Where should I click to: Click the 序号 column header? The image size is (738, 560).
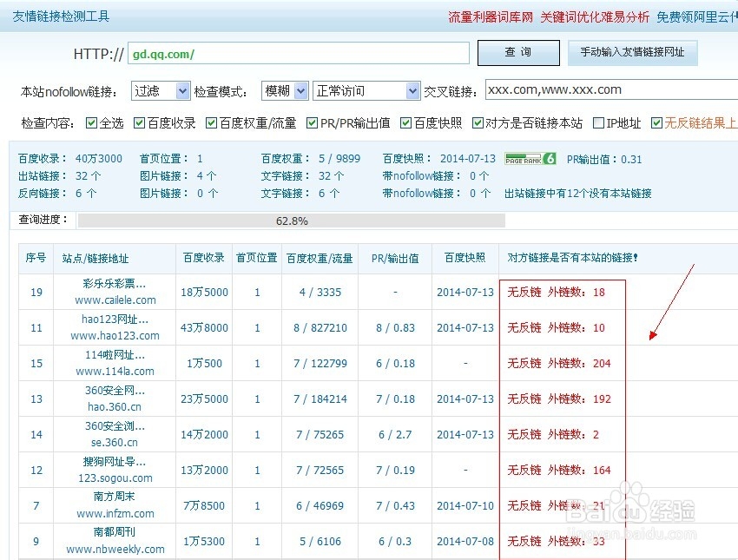[36, 258]
